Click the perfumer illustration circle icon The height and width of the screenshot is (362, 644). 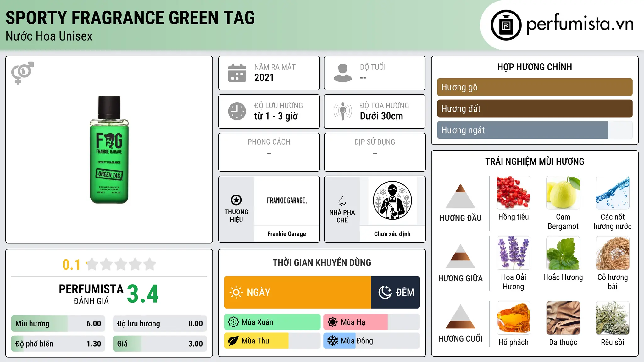pos(392,200)
